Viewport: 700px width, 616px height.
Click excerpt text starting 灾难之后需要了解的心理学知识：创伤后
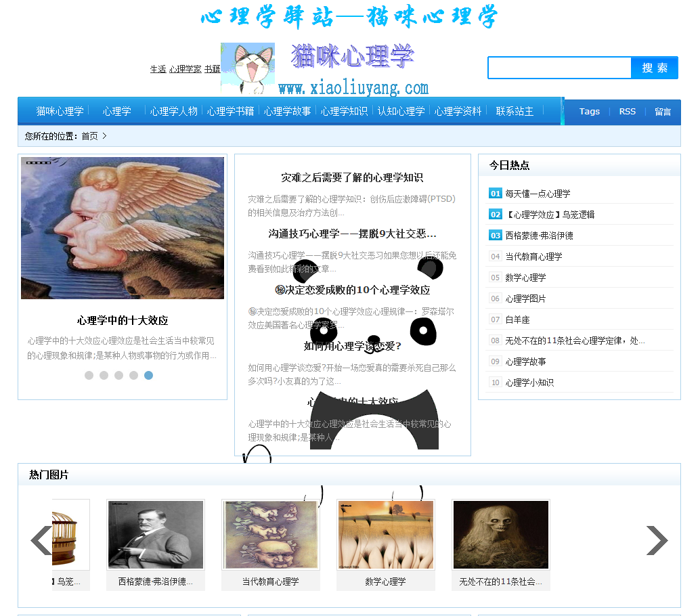352,206
